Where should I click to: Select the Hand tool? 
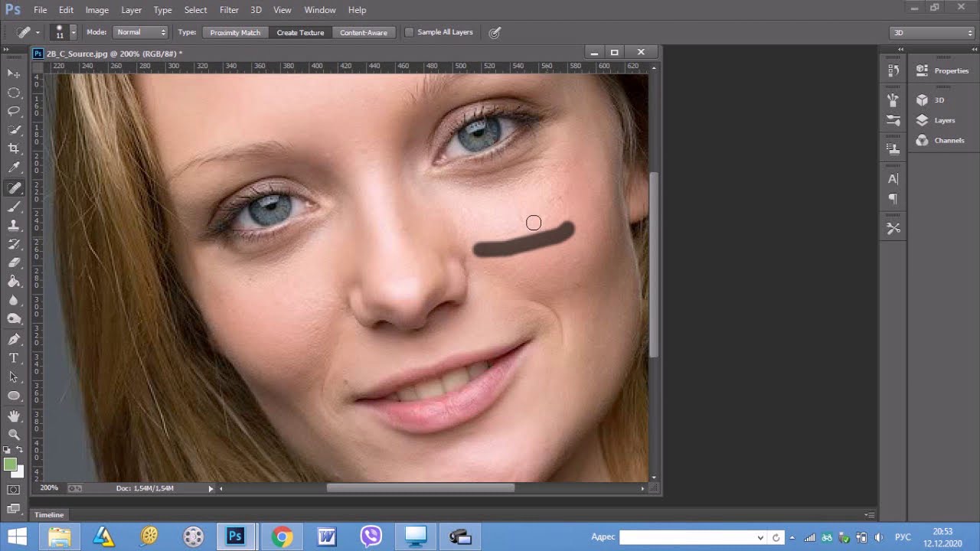14,416
